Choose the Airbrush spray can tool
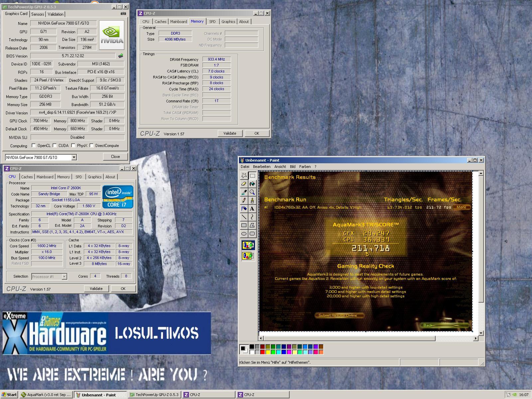532x399 pixels. (244, 209)
